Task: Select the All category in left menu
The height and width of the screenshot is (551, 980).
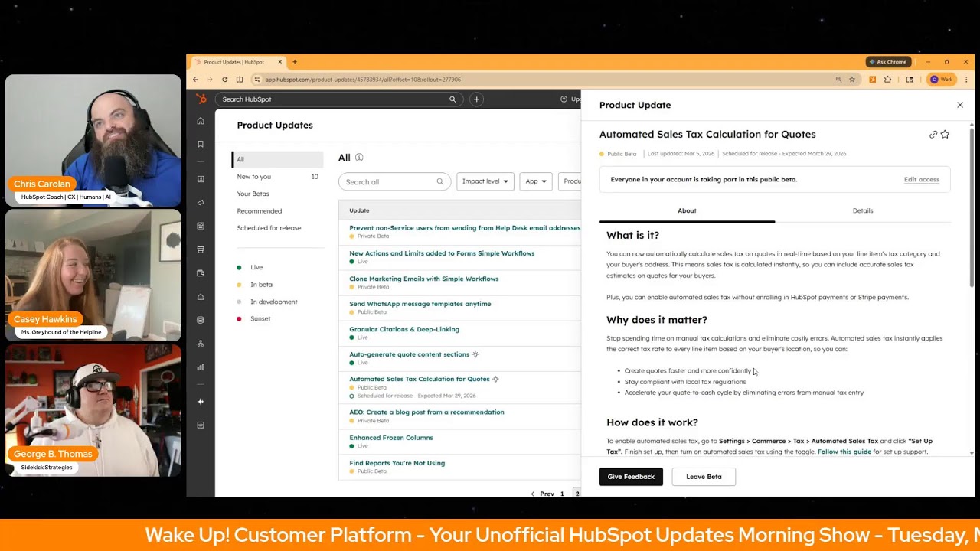Action: click(277, 159)
